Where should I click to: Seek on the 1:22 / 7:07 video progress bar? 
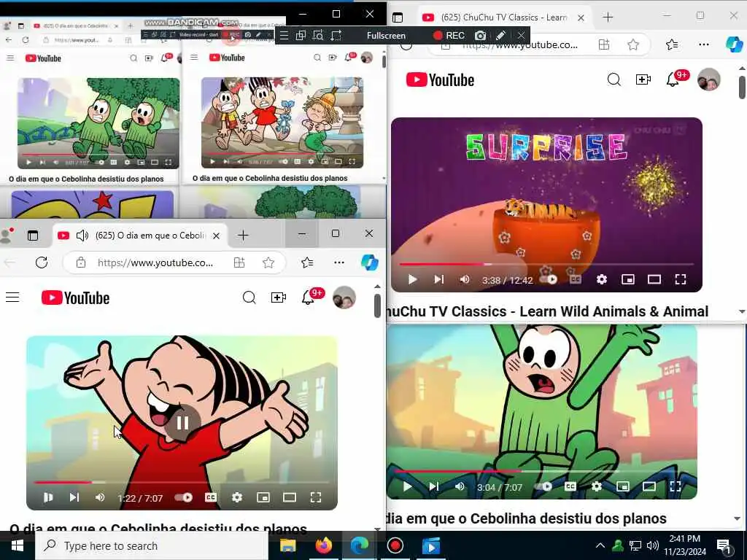pos(182,483)
